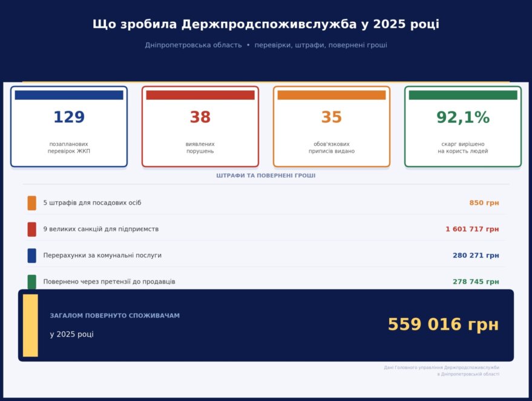Click the main title 'Що зробила Держпродспоживслужба'
The width and height of the screenshot is (532, 401).
tap(266, 24)
